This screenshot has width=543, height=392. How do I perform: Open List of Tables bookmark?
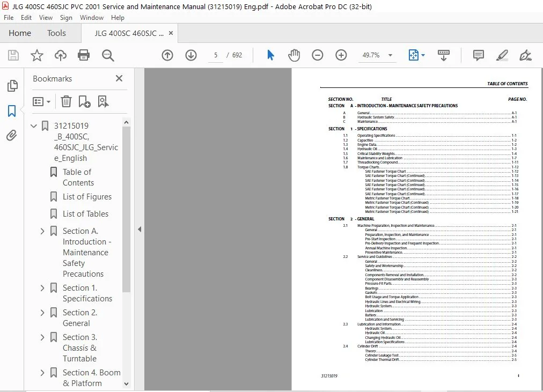(85, 214)
